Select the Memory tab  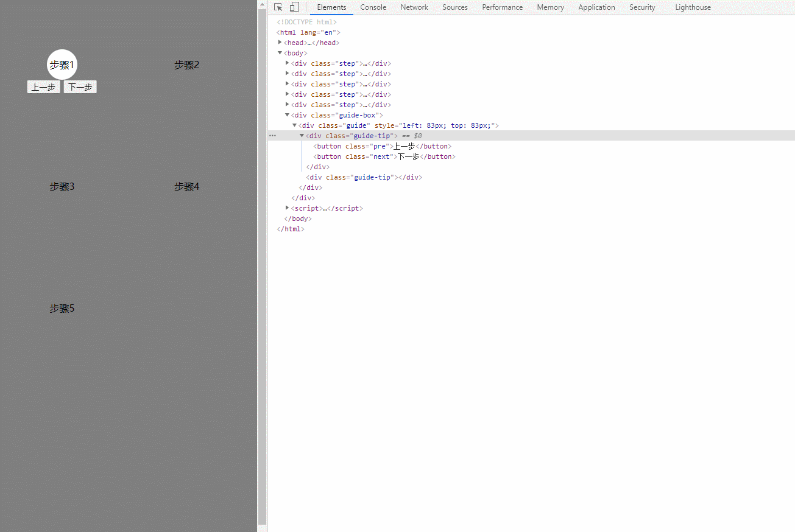coord(551,7)
